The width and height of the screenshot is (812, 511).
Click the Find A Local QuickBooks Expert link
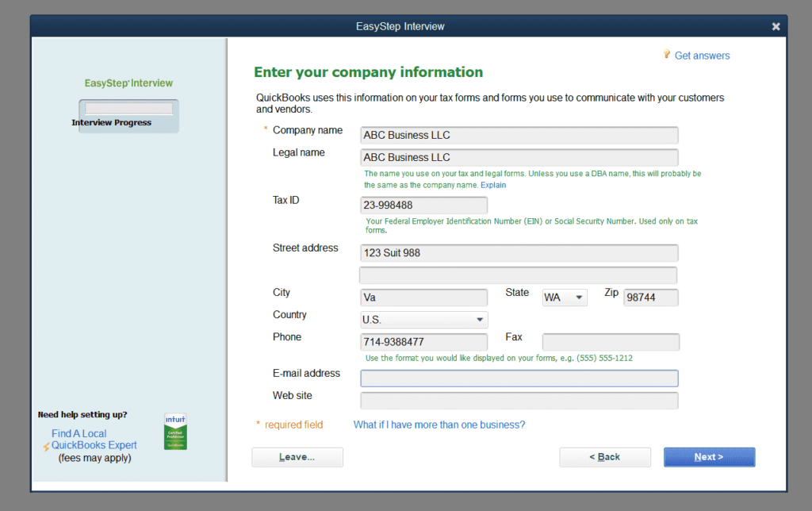pyautogui.click(x=94, y=440)
